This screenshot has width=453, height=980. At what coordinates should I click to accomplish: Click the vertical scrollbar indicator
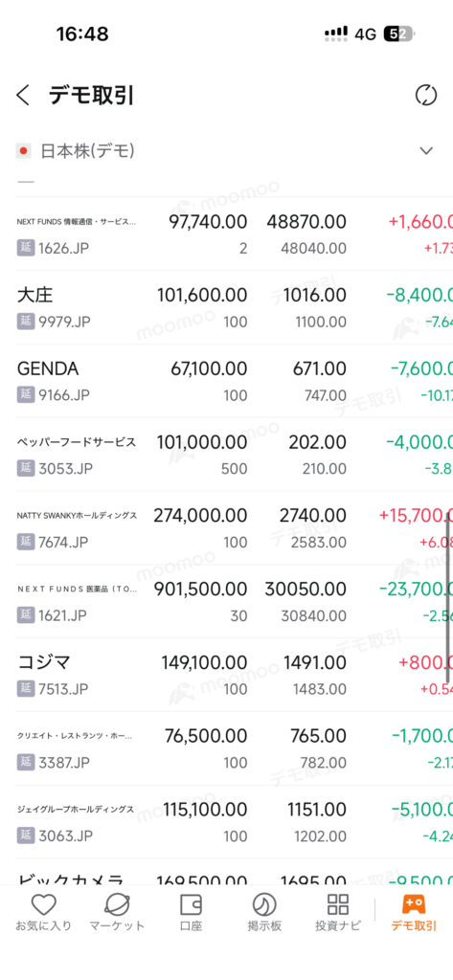click(448, 590)
